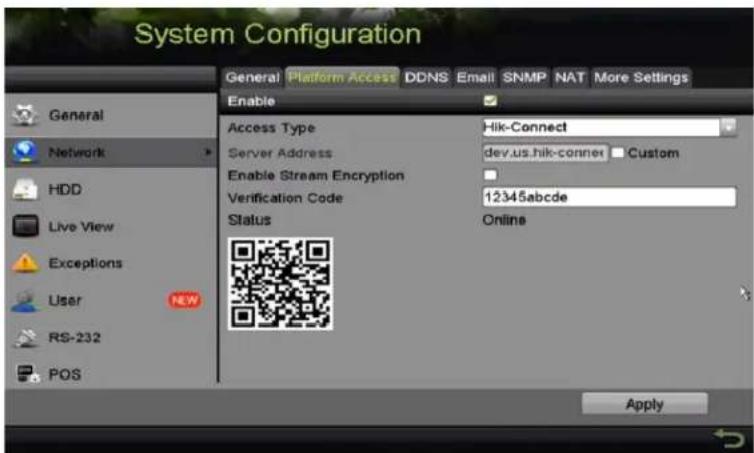The width and height of the screenshot is (754, 453).
Task: Open the DDNS tab
Action: [426, 77]
